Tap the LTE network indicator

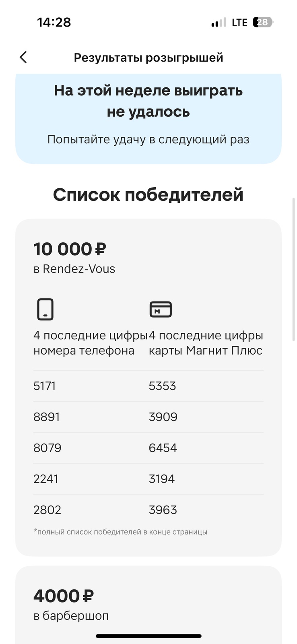click(x=239, y=23)
